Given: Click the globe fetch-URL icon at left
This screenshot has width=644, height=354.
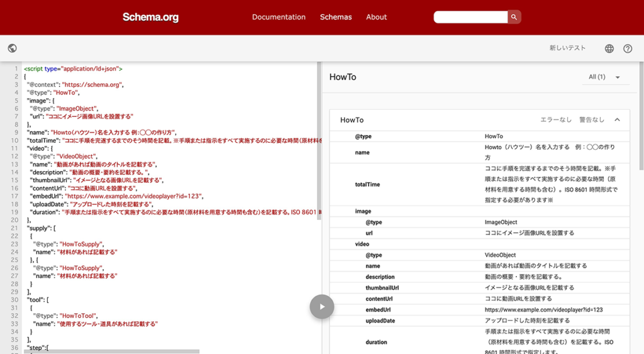Looking at the screenshot, I should click(x=13, y=48).
